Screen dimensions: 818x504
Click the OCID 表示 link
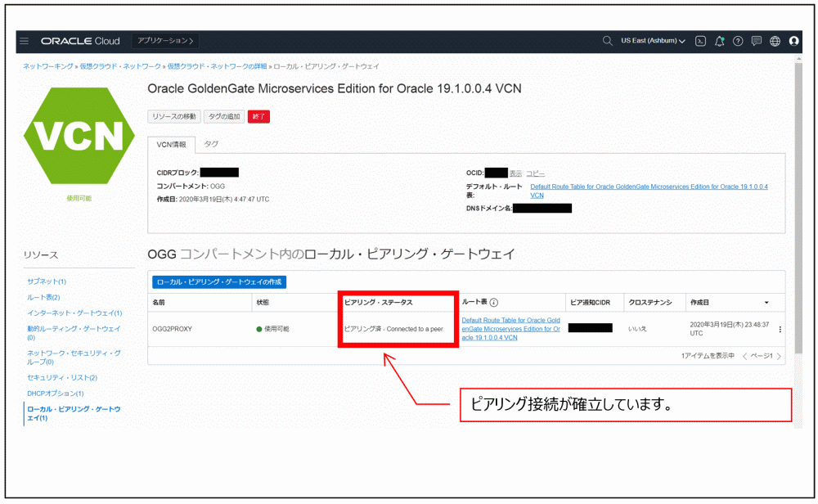coord(515,173)
